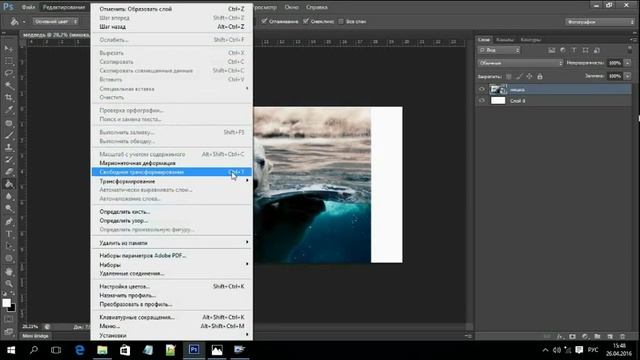Screen dimensions: 640x360
Task: Open the Основной цвет fill source dropdown
Action: 56,21
